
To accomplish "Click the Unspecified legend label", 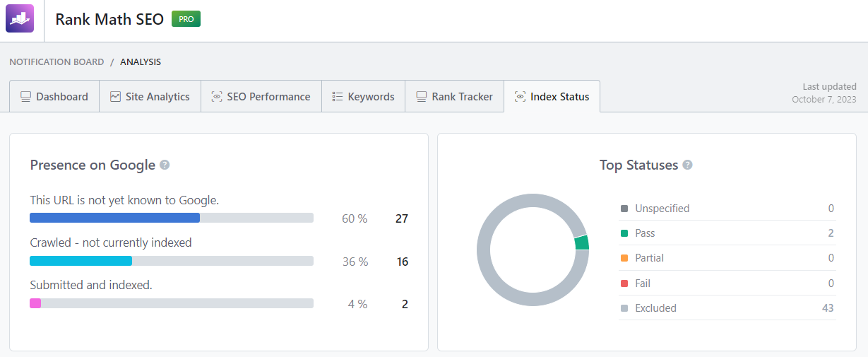I will coord(662,209).
